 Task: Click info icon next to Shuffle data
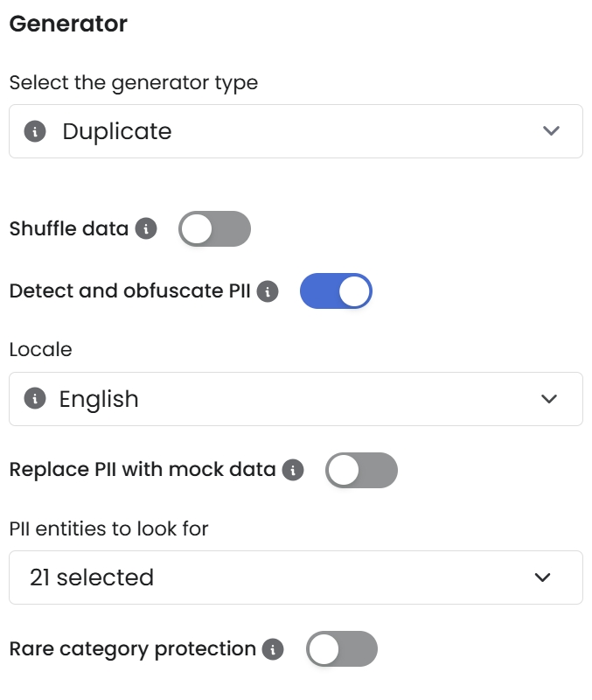click(x=146, y=229)
